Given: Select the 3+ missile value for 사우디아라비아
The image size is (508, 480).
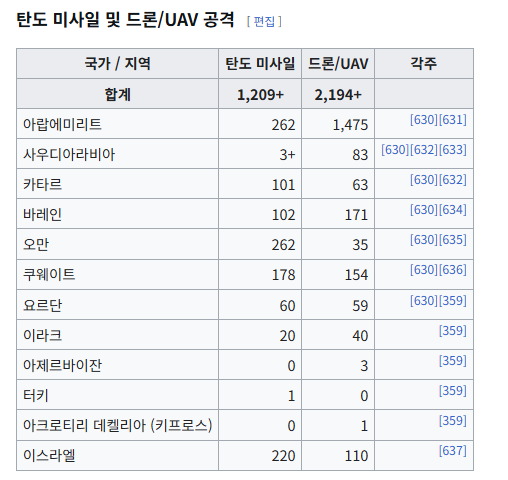Looking at the screenshot, I should 287,155.
